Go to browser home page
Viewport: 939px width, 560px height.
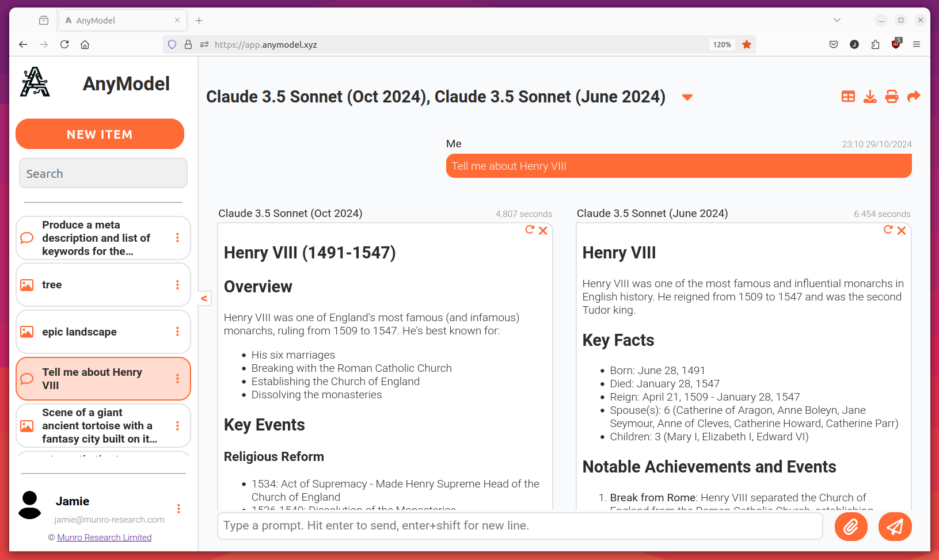85,44
